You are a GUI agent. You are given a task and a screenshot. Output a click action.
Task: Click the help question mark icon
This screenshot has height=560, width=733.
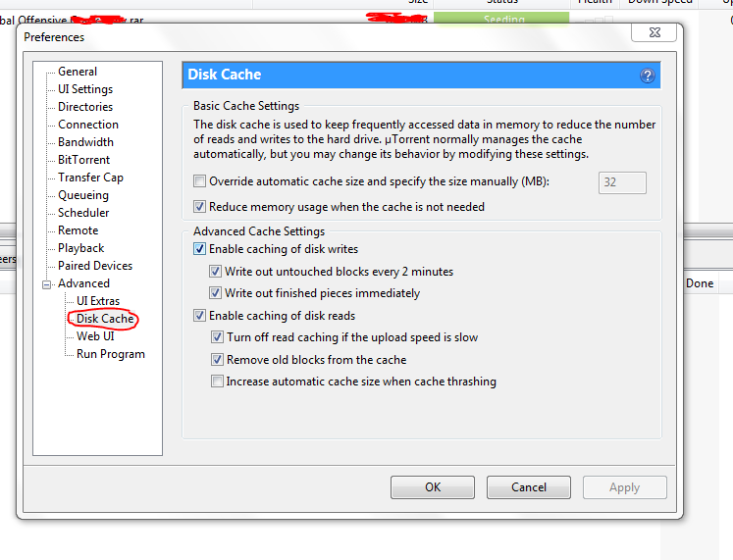coord(648,76)
